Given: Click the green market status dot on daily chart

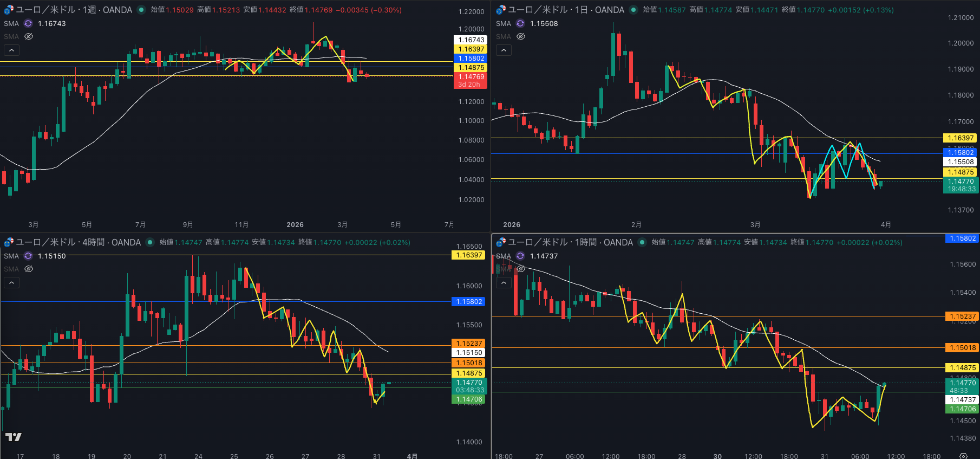Looking at the screenshot, I should pyautogui.click(x=633, y=10).
